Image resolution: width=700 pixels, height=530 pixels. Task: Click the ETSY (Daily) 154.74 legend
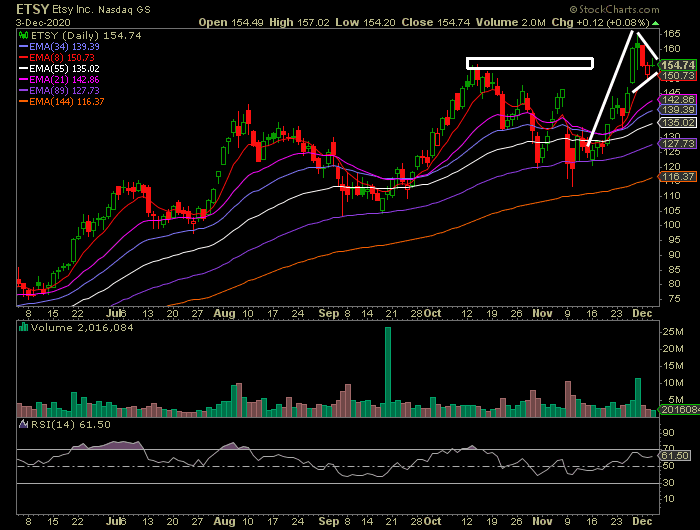tap(85, 36)
